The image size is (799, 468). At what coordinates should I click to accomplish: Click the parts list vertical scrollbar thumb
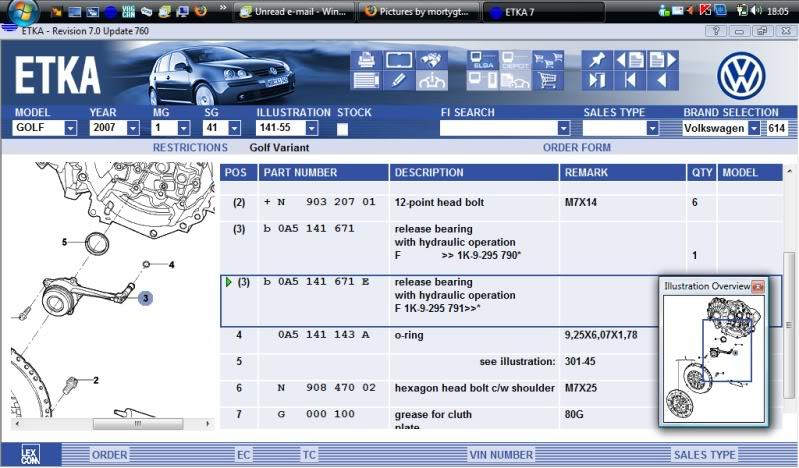click(x=789, y=325)
